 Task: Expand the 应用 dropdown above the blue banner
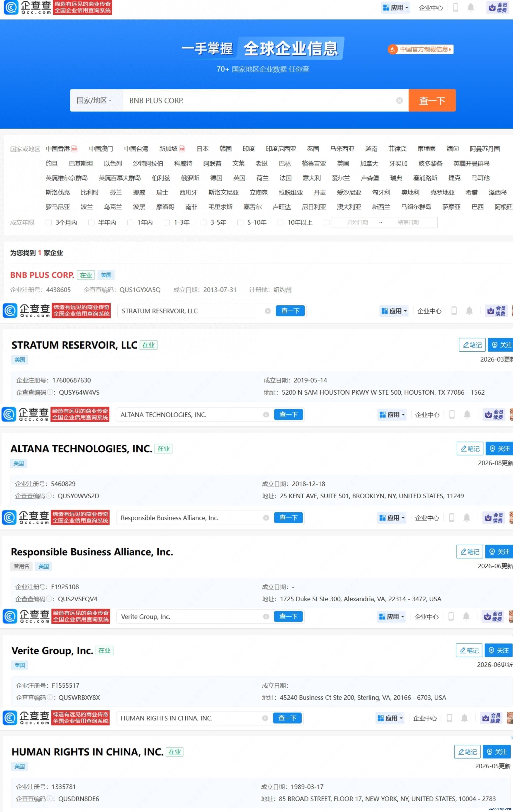pyautogui.click(x=395, y=7)
